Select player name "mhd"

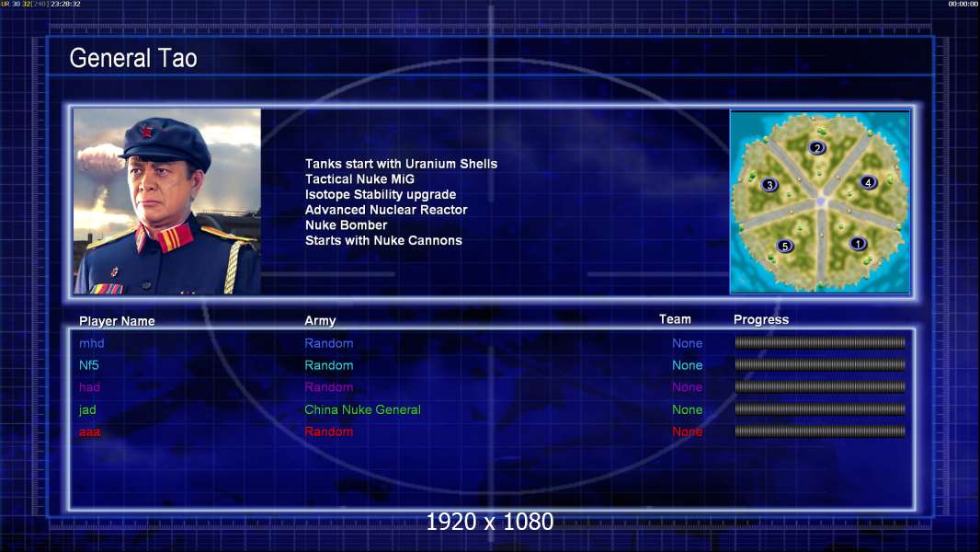click(x=92, y=343)
